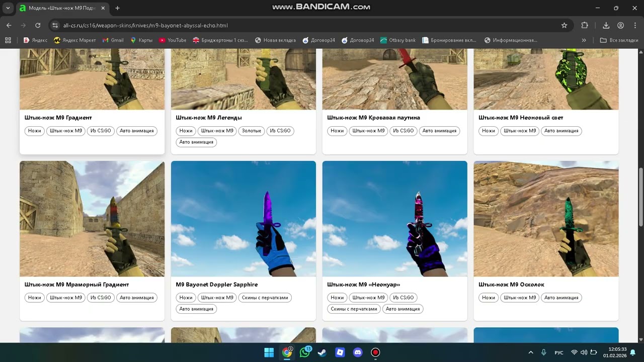Open the notification bell in taskbar

pos(633,352)
